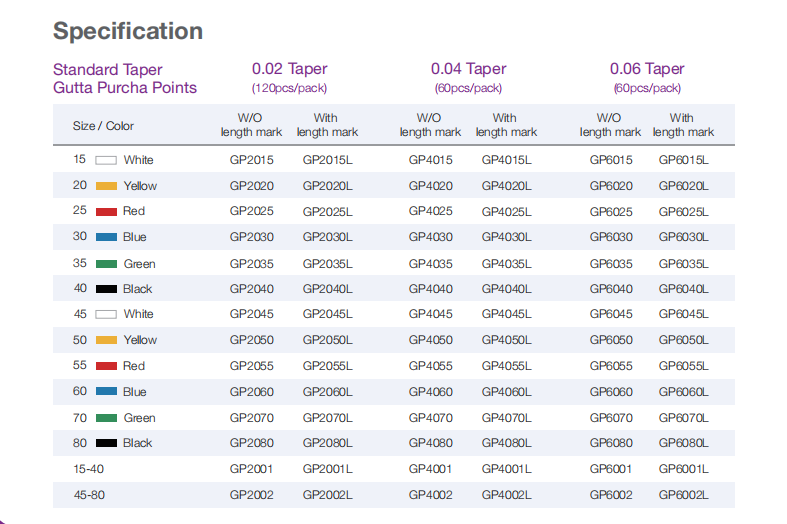
Task: Click the white swatch for size 15
Action: coord(106,160)
